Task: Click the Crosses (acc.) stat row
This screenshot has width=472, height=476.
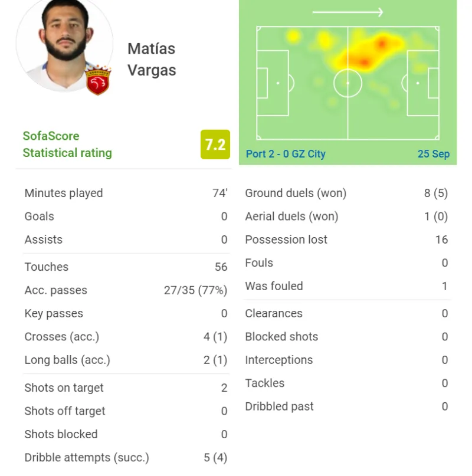Action: click(x=126, y=337)
